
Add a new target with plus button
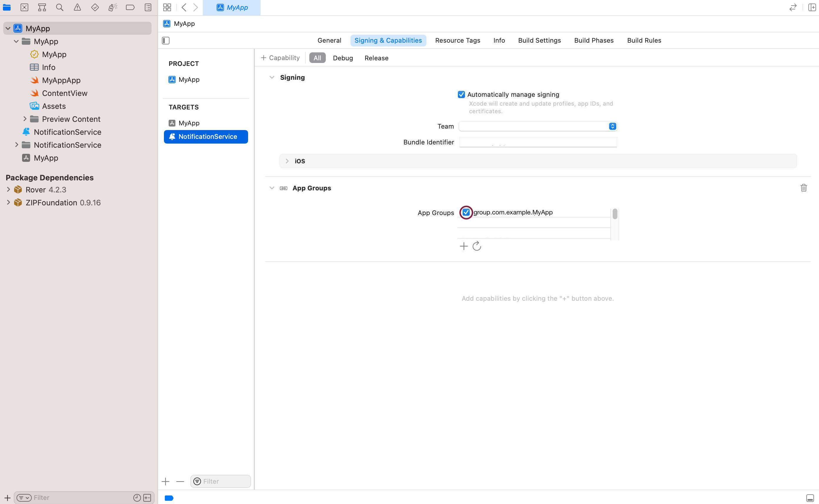(166, 481)
